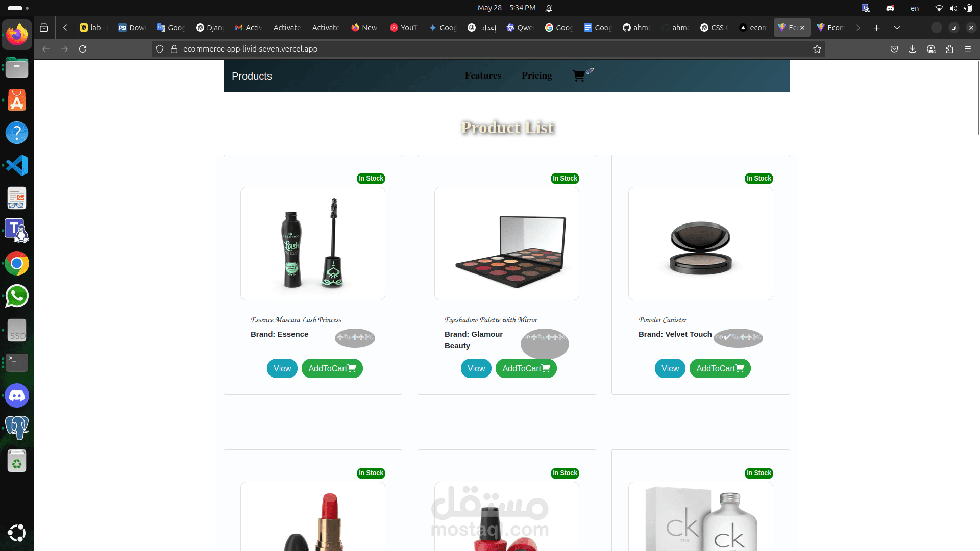Open Visual Studio Code from the dock
980x551 pixels.
[x=17, y=165]
